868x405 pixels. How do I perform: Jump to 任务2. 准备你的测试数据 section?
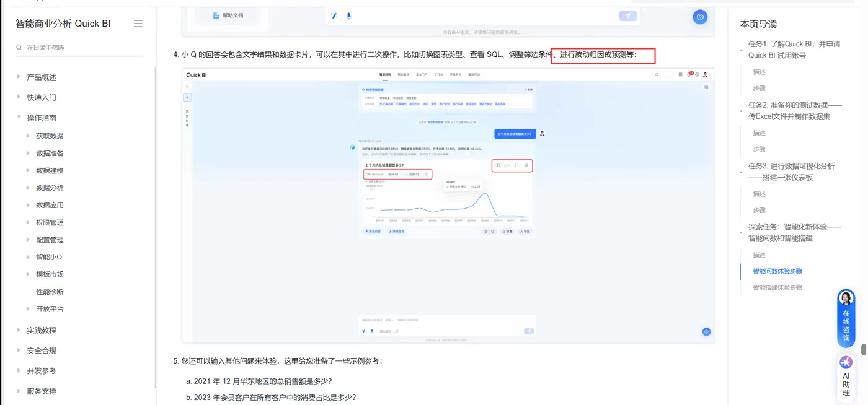(x=795, y=110)
